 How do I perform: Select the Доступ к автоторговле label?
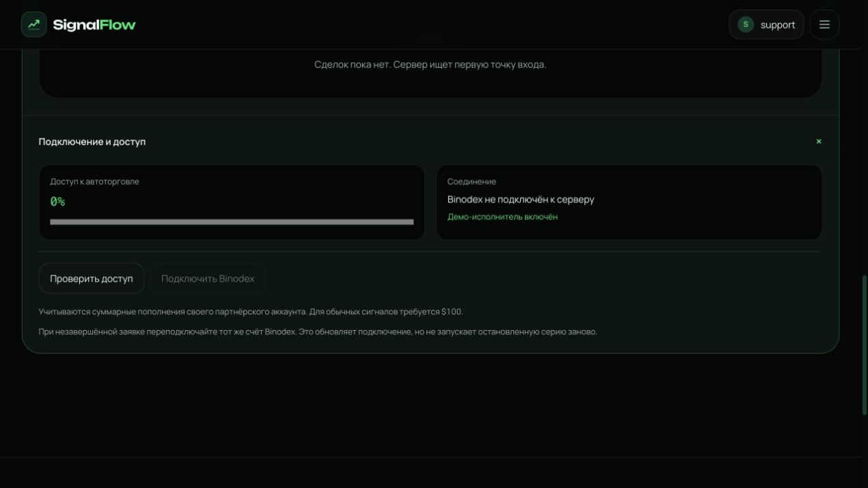(94, 182)
